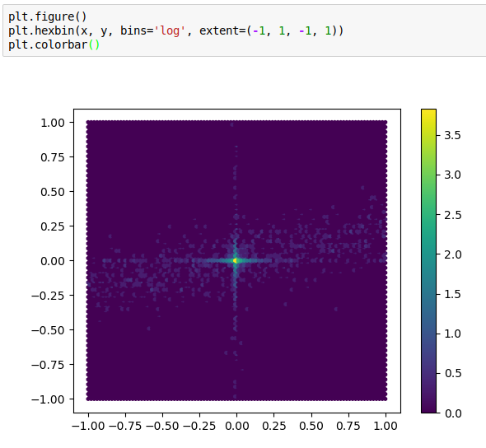Click the plt.colorbar() code line
This screenshot has height=448, width=486.
(54, 44)
